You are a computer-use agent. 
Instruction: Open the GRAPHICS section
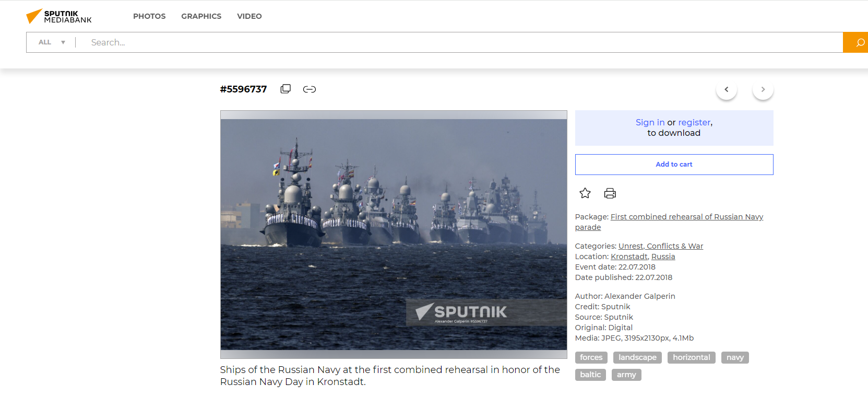pos(201,16)
